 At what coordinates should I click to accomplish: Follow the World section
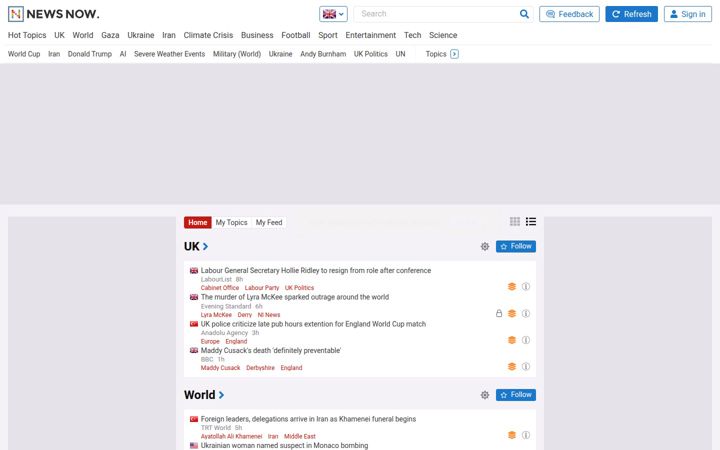pyautogui.click(x=516, y=395)
